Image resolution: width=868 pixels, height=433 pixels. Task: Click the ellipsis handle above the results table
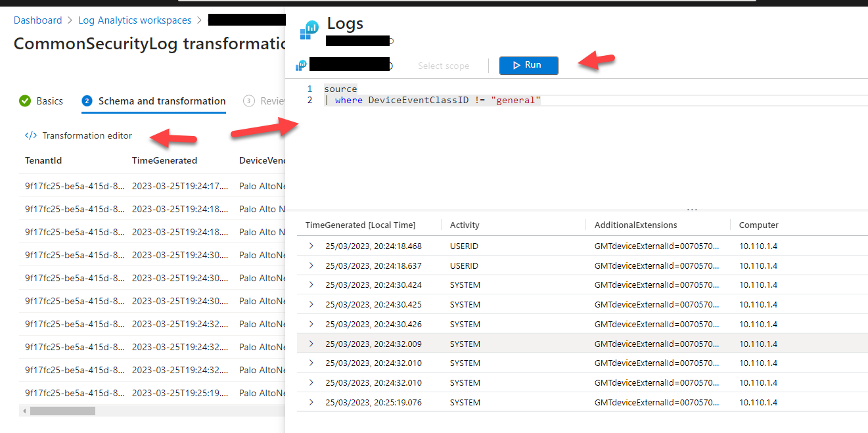(692, 209)
